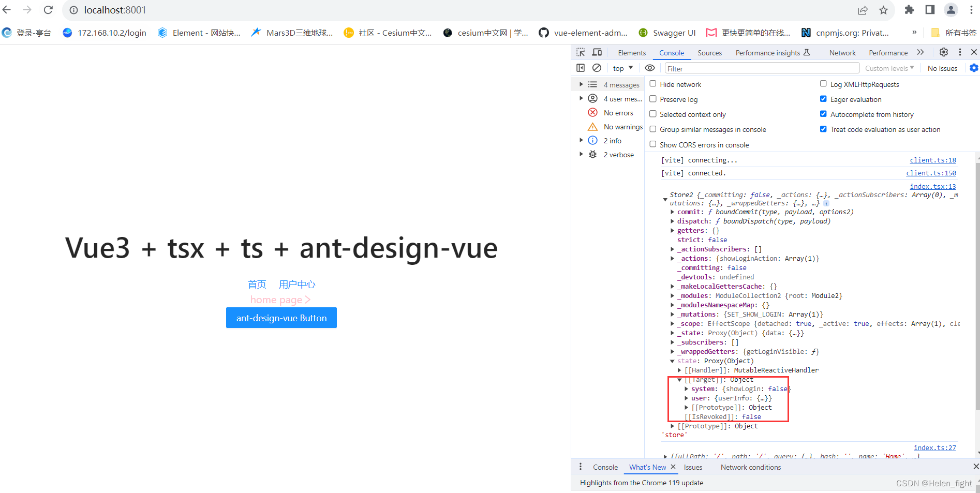Open source link client.ts:18
The height and width of the screenshot is (493, 980).
(933, 160)
